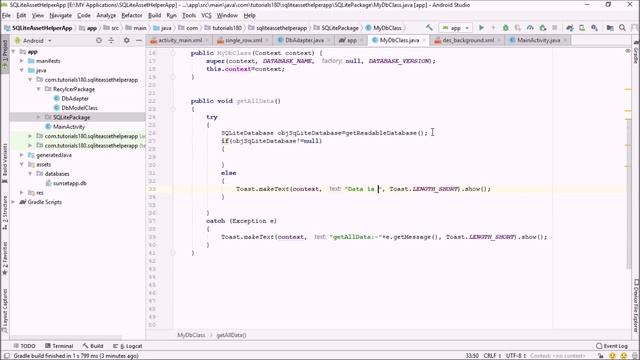Click MyDbClass in the navigation breadcrumb bar
Image resolution: width=640 pixels, height=360 pixels.
click(x=384, y=28)
